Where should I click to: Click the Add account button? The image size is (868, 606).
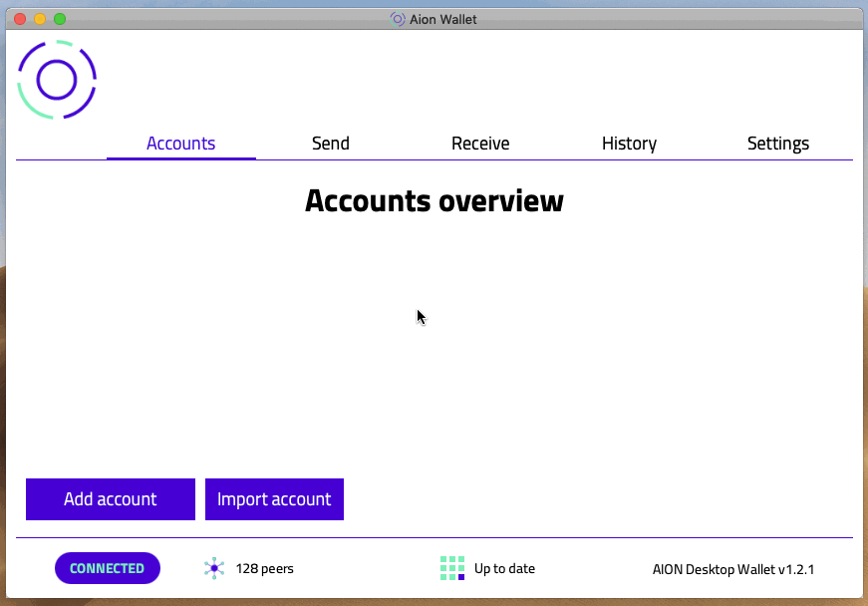click(111, 499)
